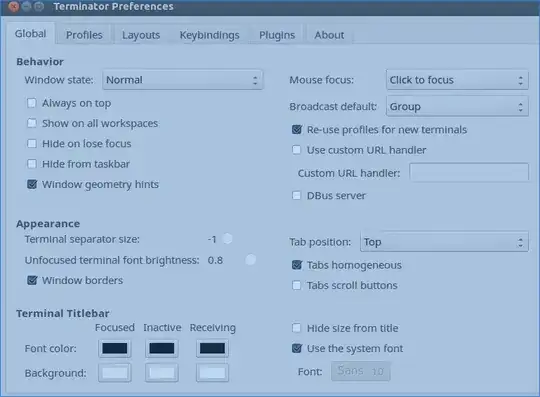
Task: Enable the DBus server checkbox
Action: coord(297,196)
